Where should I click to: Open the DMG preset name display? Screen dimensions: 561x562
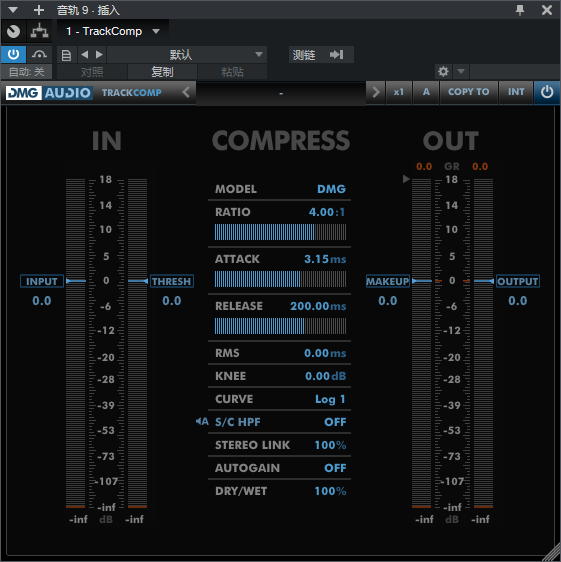coord(281,93)
